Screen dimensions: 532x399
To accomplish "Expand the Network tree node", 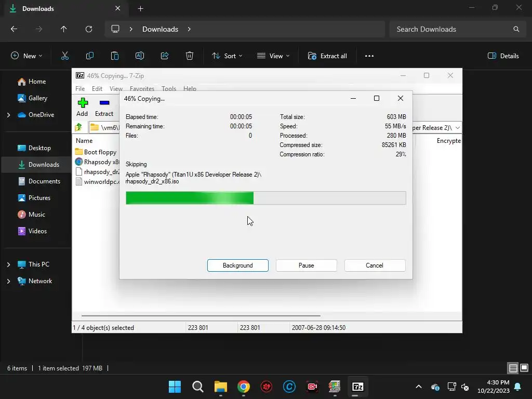I will (x=8, y=281).
